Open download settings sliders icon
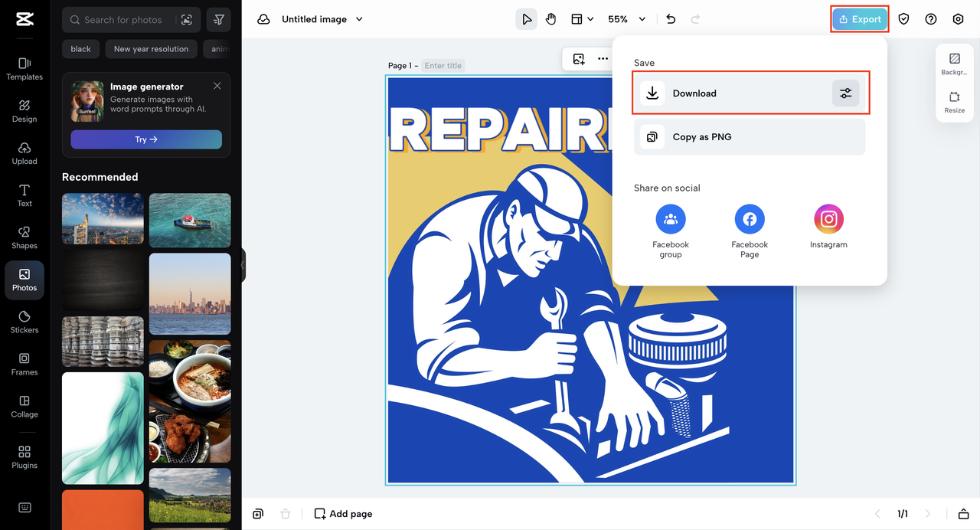This screenshot has height=530, width=980. pyautogui.click(x=846, y=93)
